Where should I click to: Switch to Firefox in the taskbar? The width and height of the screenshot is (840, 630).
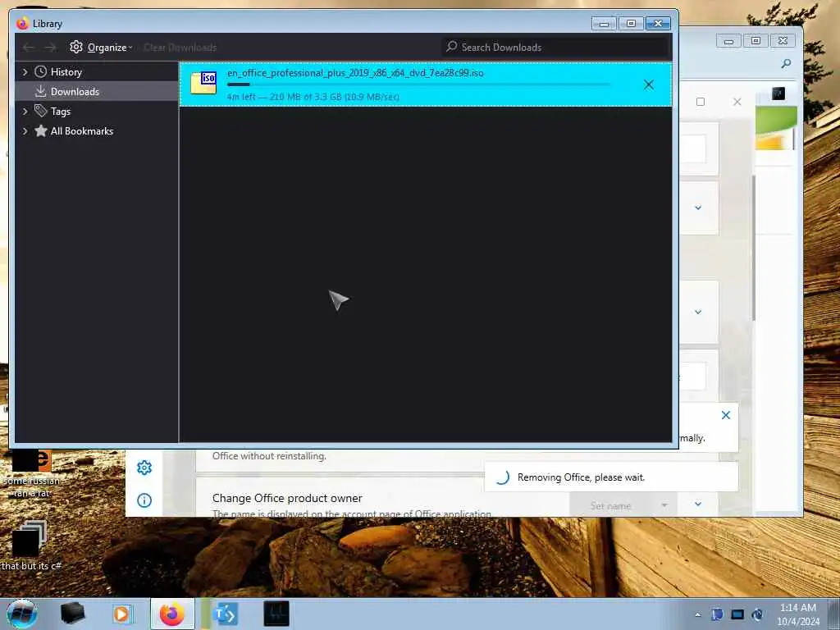172,614
